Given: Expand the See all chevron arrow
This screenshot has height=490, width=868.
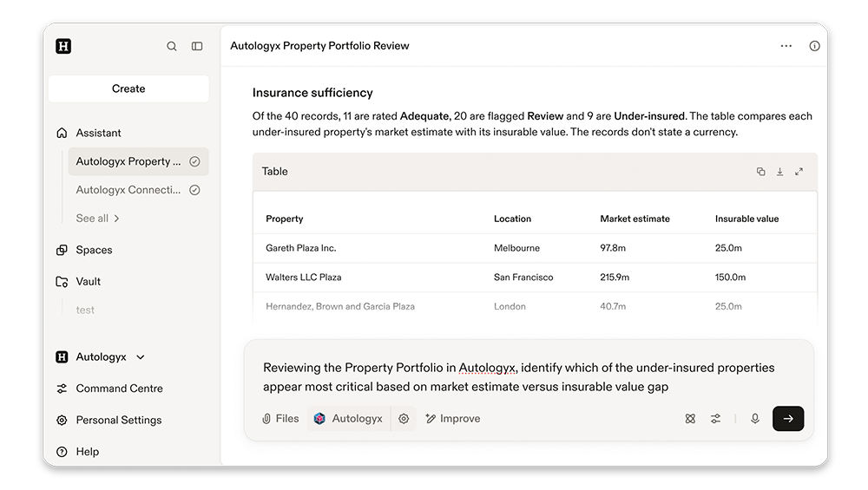Looking at the screenshot, I should pyautogui.click(x=116, y=219).
